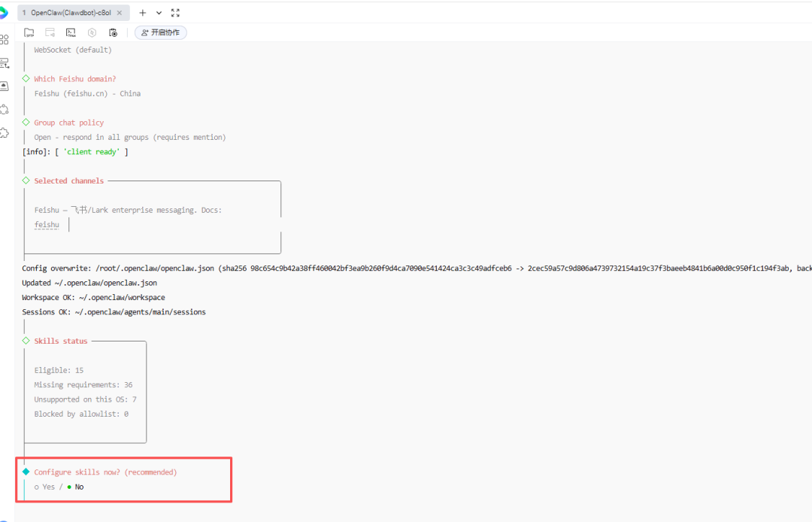Click the 'Sessions OK' output line
Viewport: 812px width, 522px height.
coord(114,311)
